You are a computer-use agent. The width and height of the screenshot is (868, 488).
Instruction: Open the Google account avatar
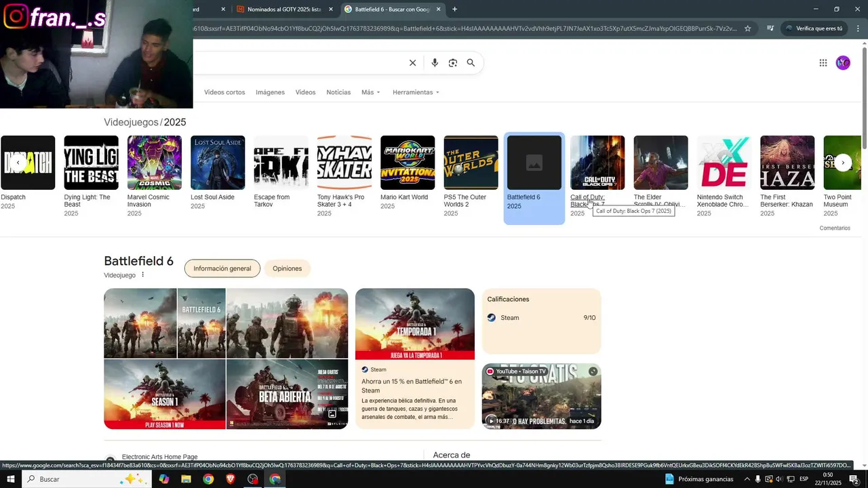pos(843,63)
